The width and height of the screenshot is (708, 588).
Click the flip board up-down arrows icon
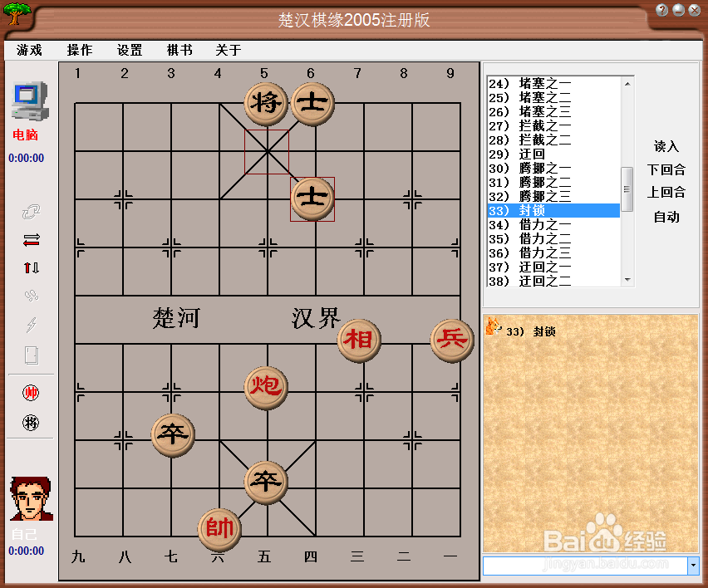(x=31, y=268)
